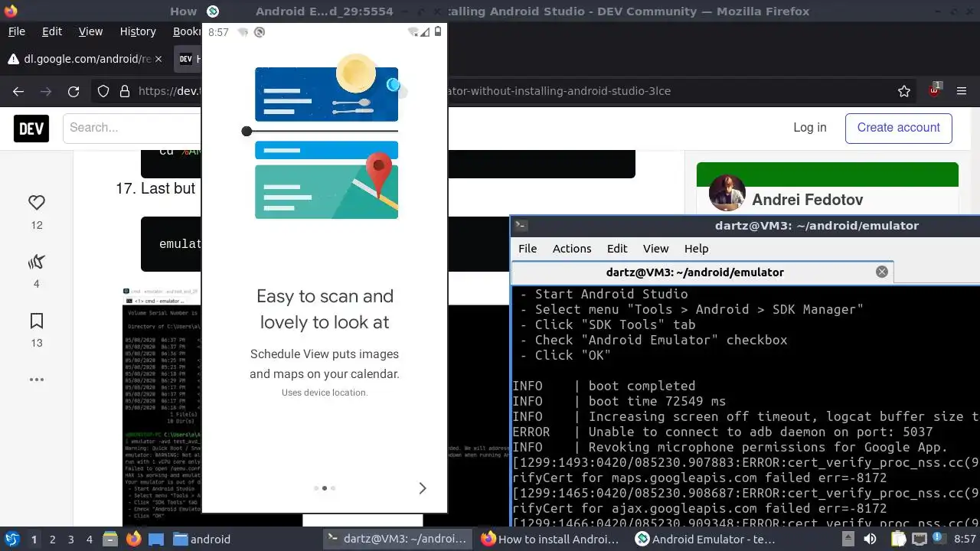Open the terminal File menu
980x551 pixels.
tap(528, 249)
